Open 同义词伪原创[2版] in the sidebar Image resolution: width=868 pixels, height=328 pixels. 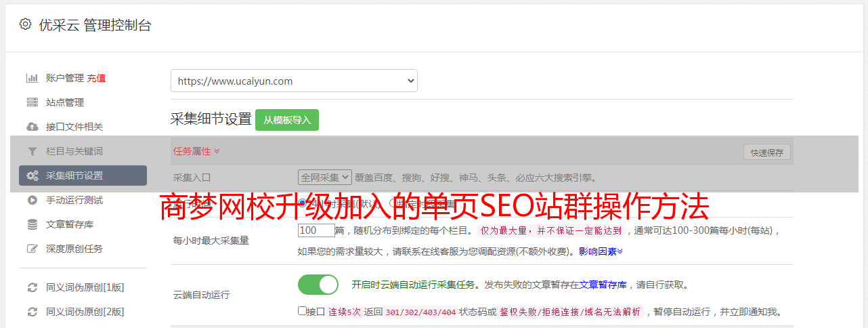pyautogui.click(x=85, y=312)
